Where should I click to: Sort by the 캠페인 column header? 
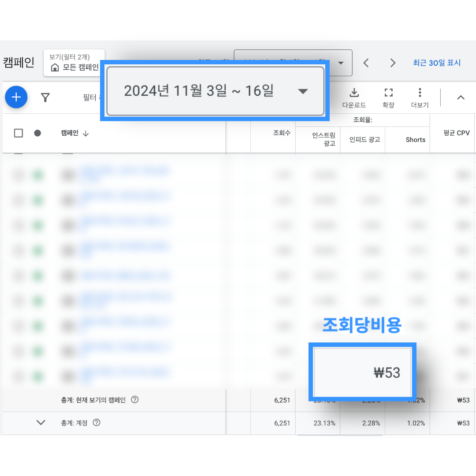point(74,133)
